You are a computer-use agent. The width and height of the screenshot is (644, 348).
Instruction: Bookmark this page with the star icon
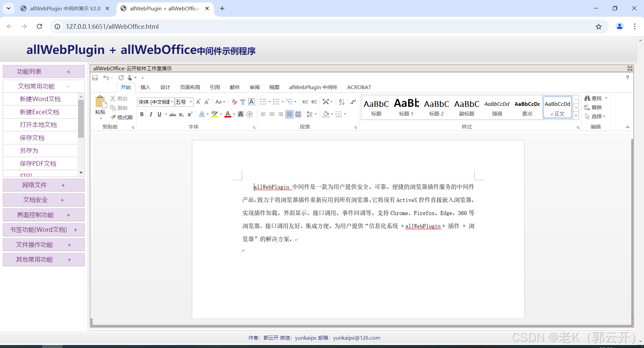pos(599,26)
